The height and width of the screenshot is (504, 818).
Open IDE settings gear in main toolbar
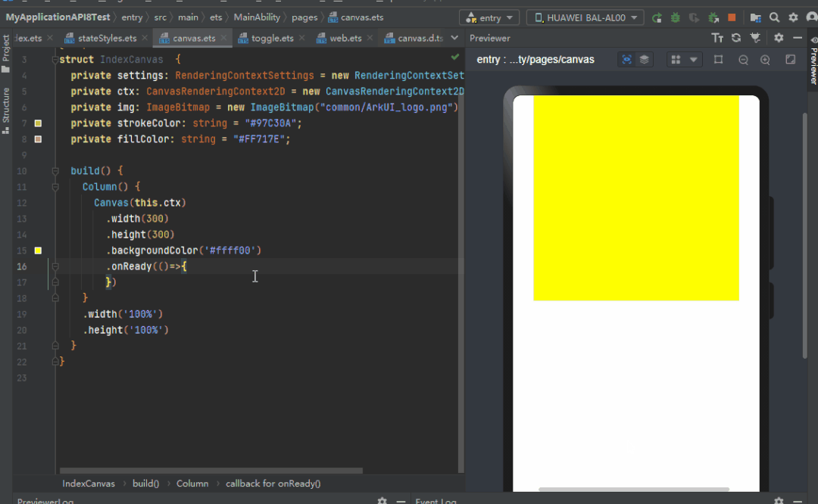794,17
